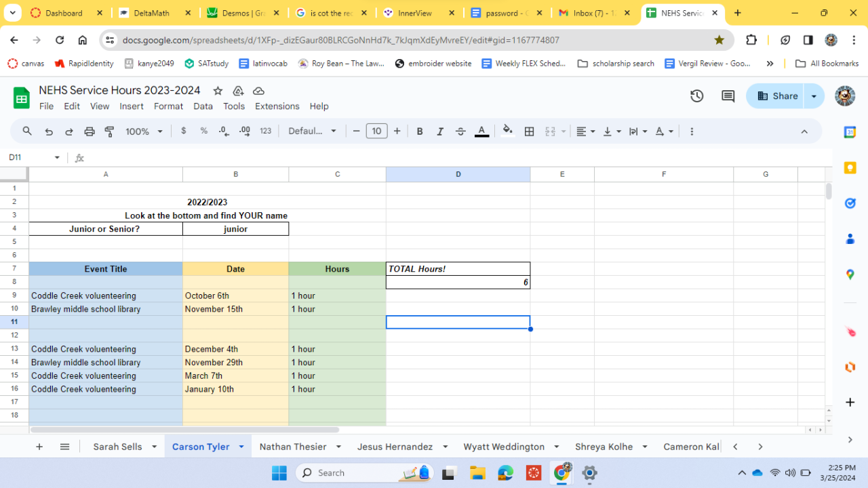Viewport: 868px width, 488px height.
Task: Add a new sheet with plus button
Action: click(39, 447)
